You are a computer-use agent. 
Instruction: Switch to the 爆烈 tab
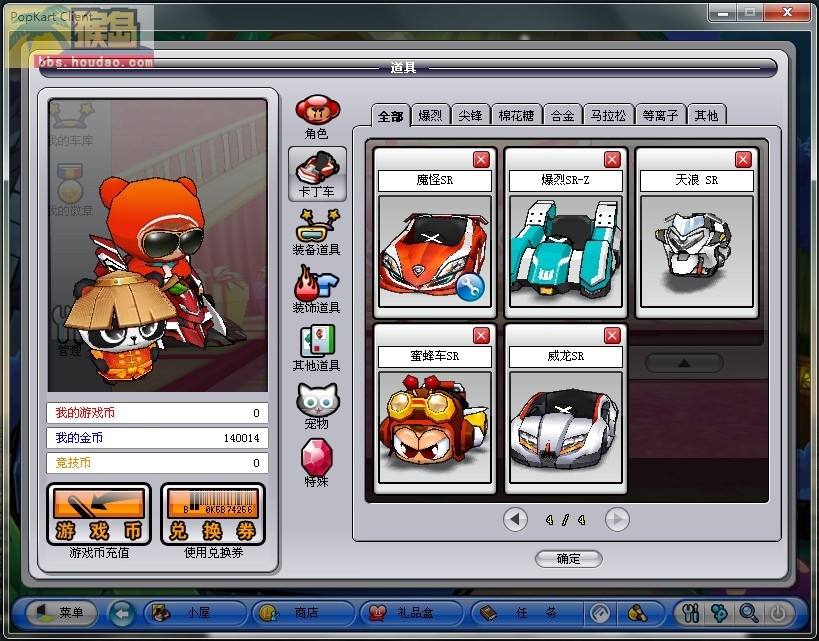coord(431,115)
